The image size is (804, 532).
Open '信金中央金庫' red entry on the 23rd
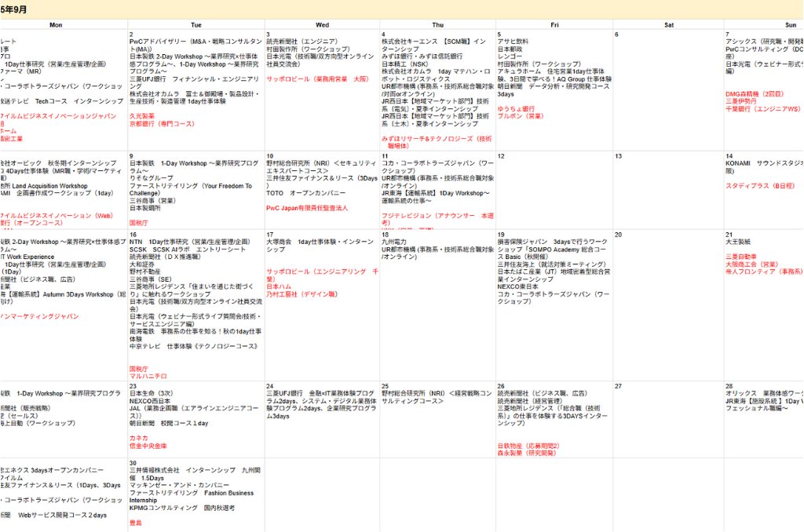tap(148, 446)
